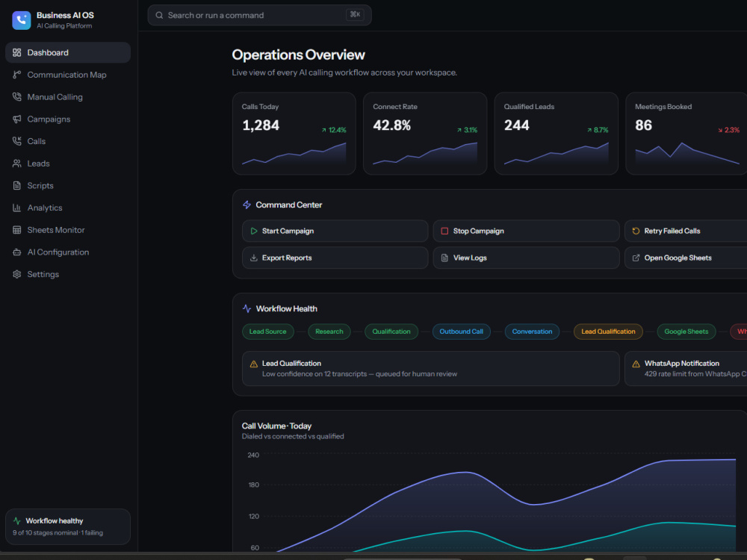
Task: Open the Analytics section
Action: pyautogui.click(x=68, y=208)
